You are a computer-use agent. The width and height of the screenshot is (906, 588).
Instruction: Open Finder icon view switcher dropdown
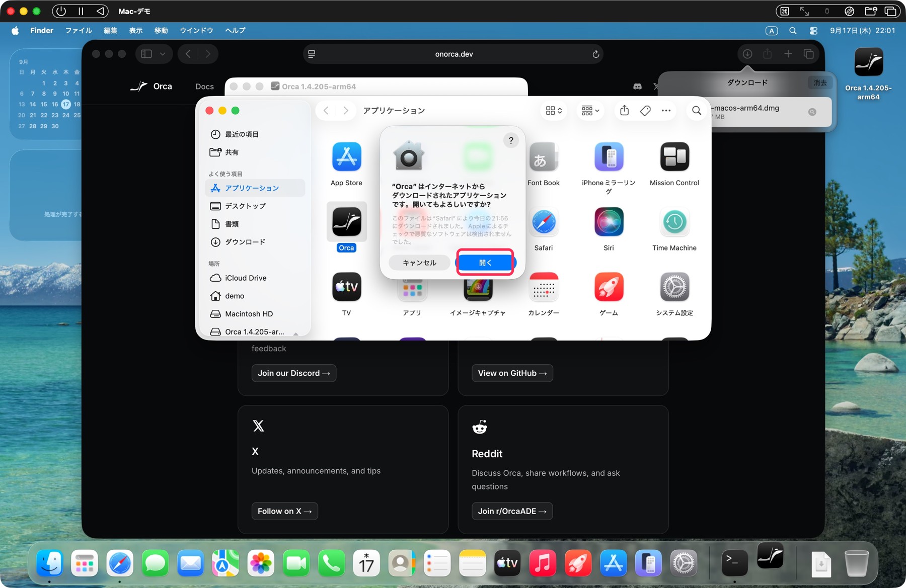pyautogui.click(x=554, y=110)
